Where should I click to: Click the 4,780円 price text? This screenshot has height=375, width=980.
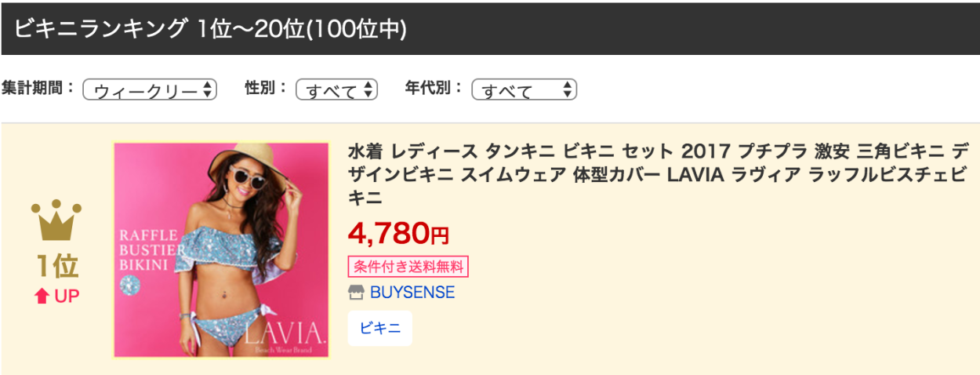coord(398,233)
